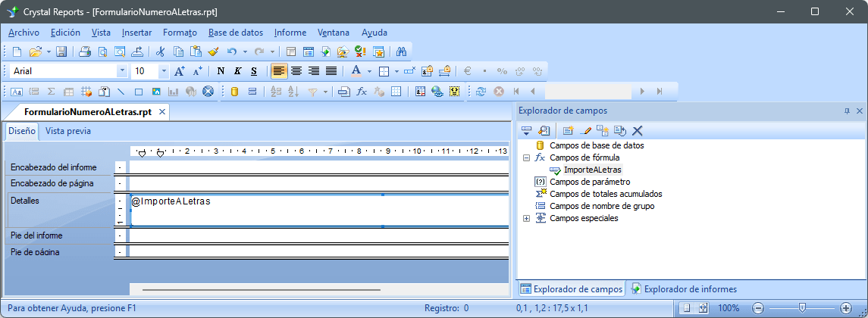The image size is (868, 318).
Task: Open the Find binoculars tool
Action: tap(403, 51)
